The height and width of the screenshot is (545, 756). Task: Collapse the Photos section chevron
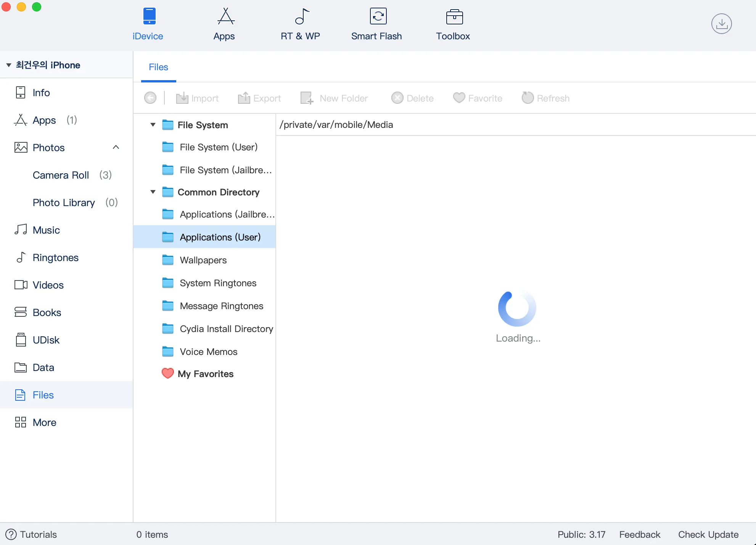[116, 147]
